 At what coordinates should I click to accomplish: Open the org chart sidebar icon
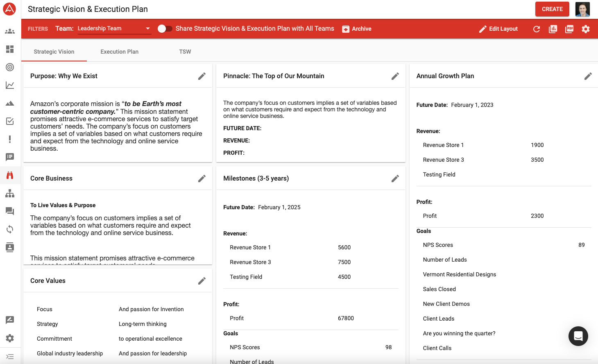(10, 193)
